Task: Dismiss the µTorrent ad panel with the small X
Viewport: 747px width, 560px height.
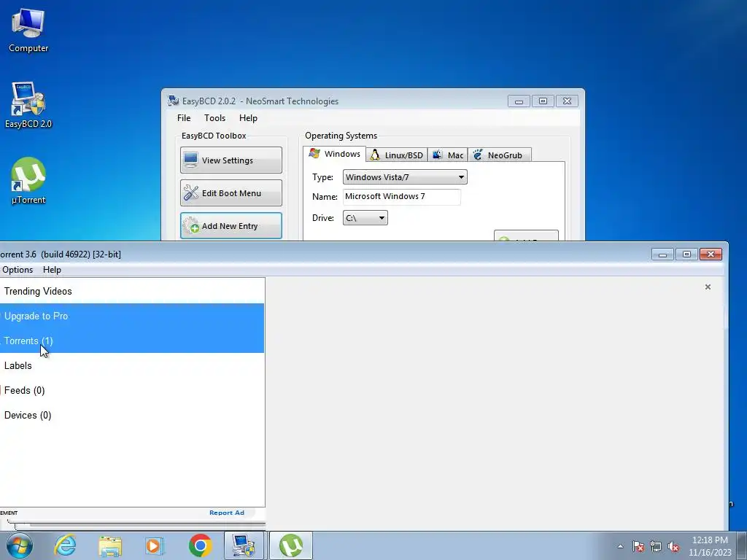Action: point(708,287)
